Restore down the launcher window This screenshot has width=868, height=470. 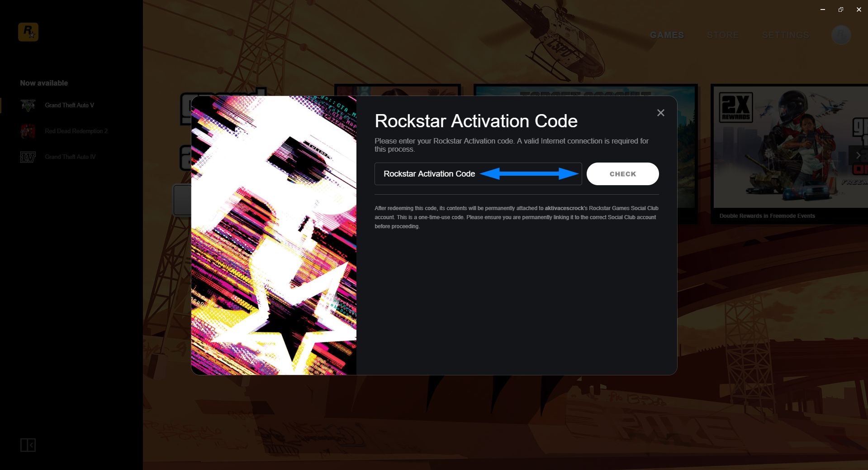pyautogui.click(x=841, y=10)
